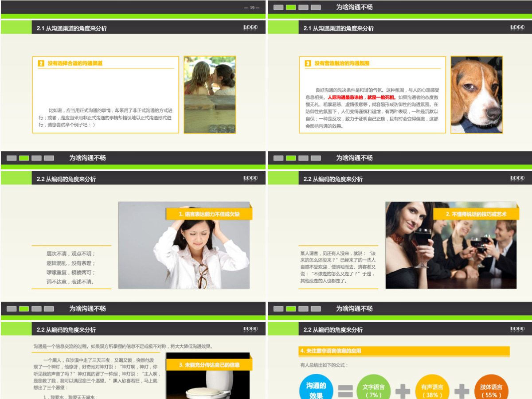Click the 2.2 从编码的角度来分析 title on the wine party slide

(333, 179)
